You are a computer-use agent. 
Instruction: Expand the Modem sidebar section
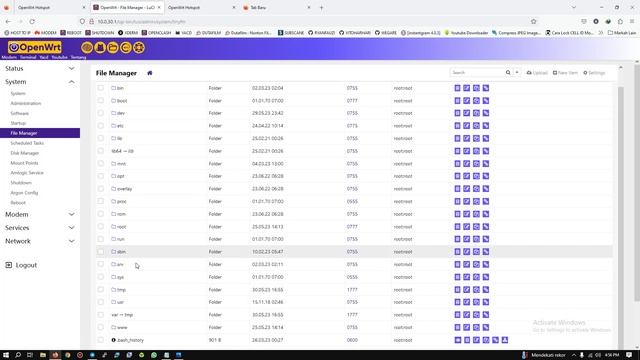(40, 214)
